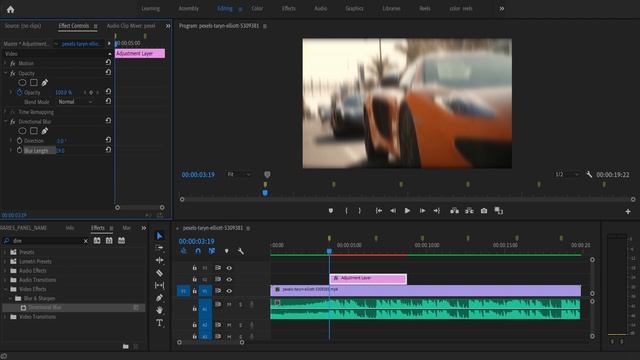Collapse Opacity effect properties

coord(5,73)
